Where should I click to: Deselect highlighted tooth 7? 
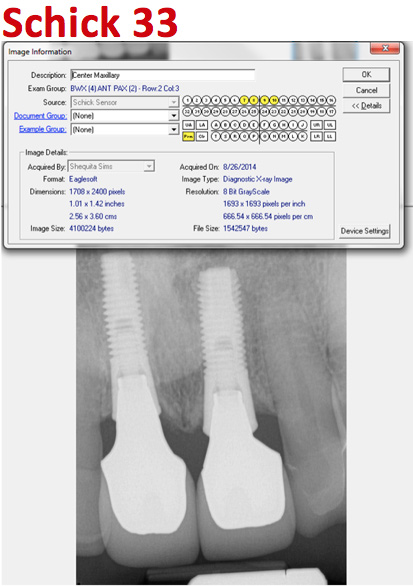click(244, 100)
